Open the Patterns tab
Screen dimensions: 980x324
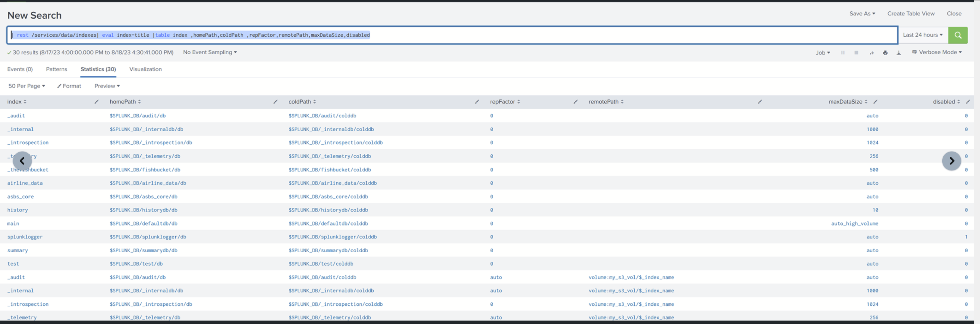coord(56,69)
